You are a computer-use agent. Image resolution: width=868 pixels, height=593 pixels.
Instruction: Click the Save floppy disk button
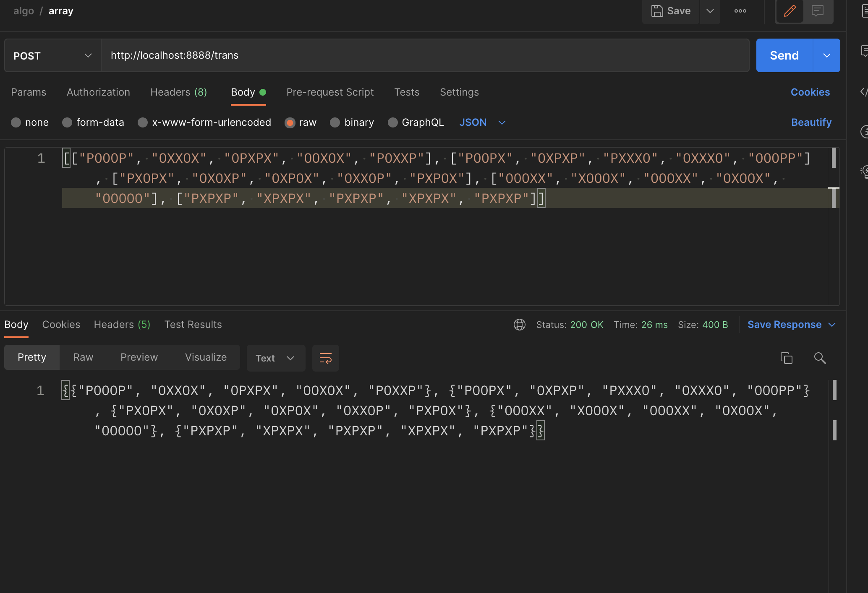point(671,11)
